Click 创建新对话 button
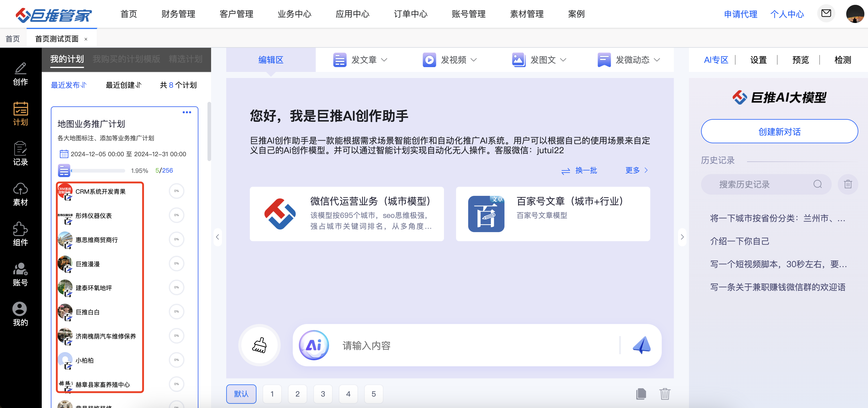This screenshot has height=408, width=868. tap(779, 131)
